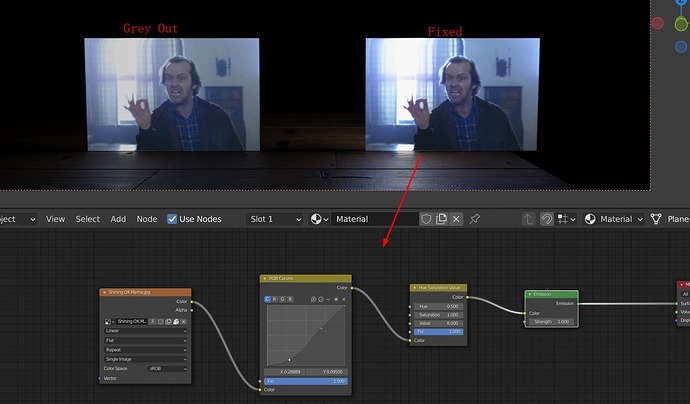The height and width of the screenshot is (404, 690).
Task: Open the View menu
Action: point(55,219)
